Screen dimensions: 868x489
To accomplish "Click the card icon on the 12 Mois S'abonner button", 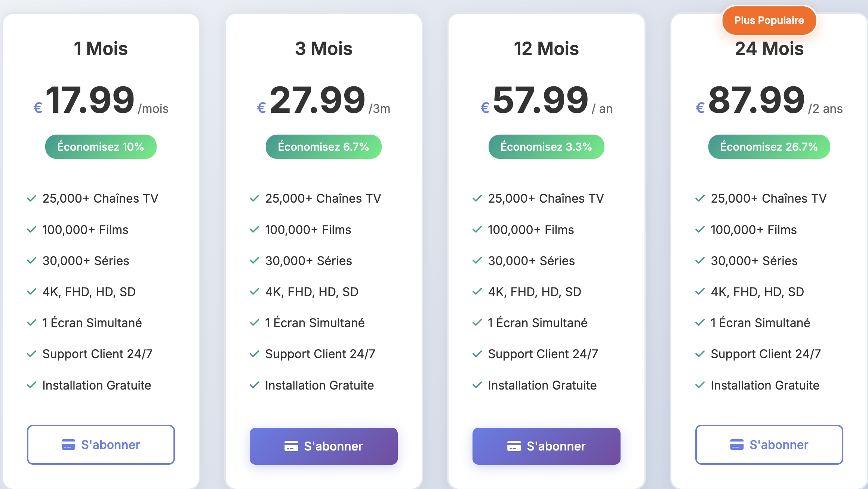I will point(514,446).
